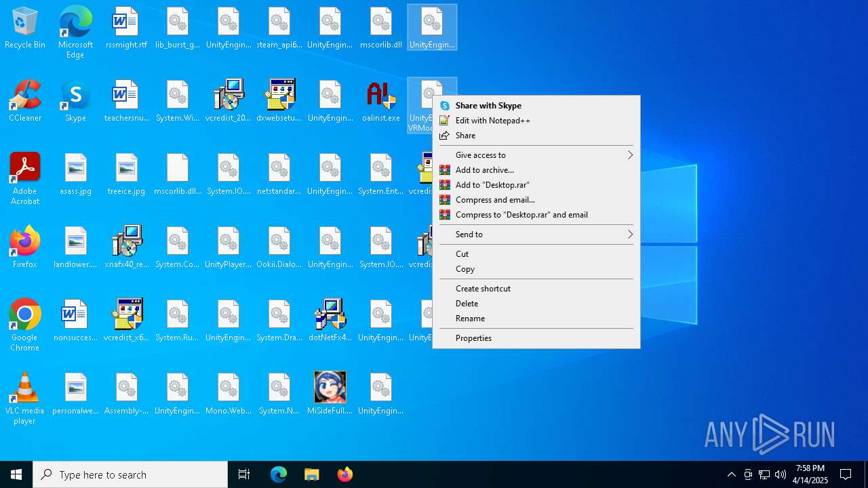The image size is (868, 488).
Task: Select the treeice.jpg image file
Action: (x=126, y=174)
